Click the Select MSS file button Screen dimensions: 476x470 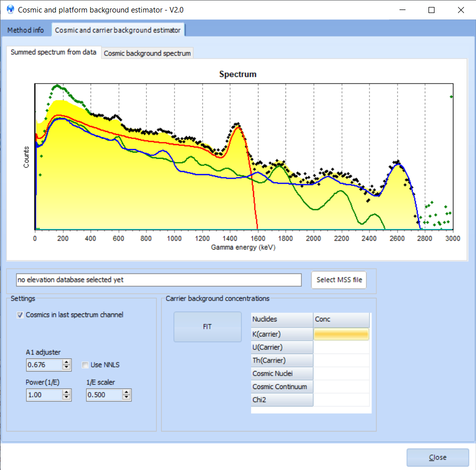point(339,280)
